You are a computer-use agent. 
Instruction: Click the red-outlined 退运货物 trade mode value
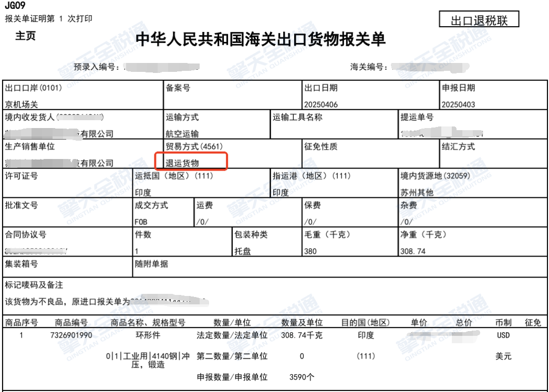[183, 163]
